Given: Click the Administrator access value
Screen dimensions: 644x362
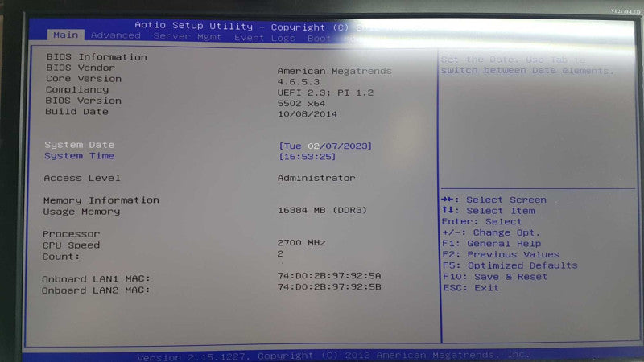Looking at the screenshot, I should coord(316,178).
